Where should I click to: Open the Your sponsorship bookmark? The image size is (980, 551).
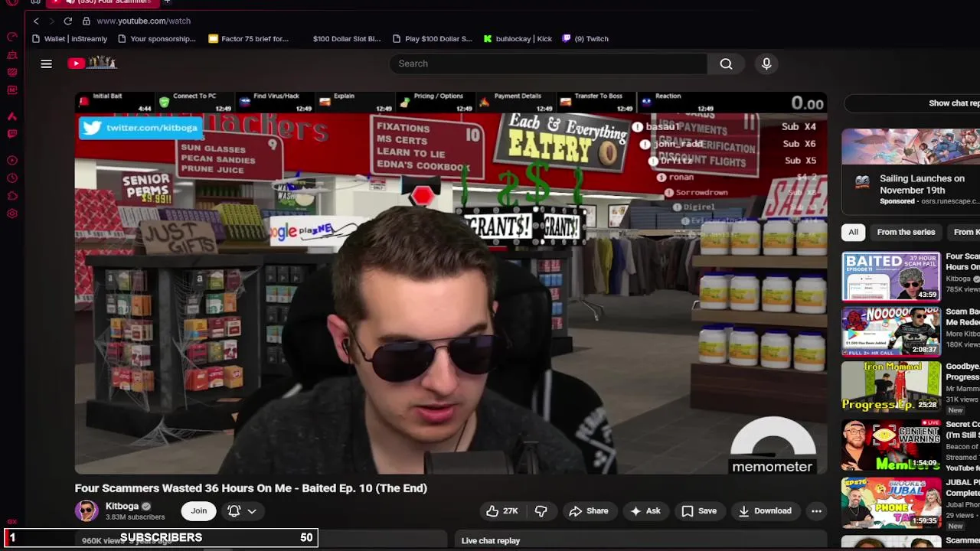click(157, 39)
